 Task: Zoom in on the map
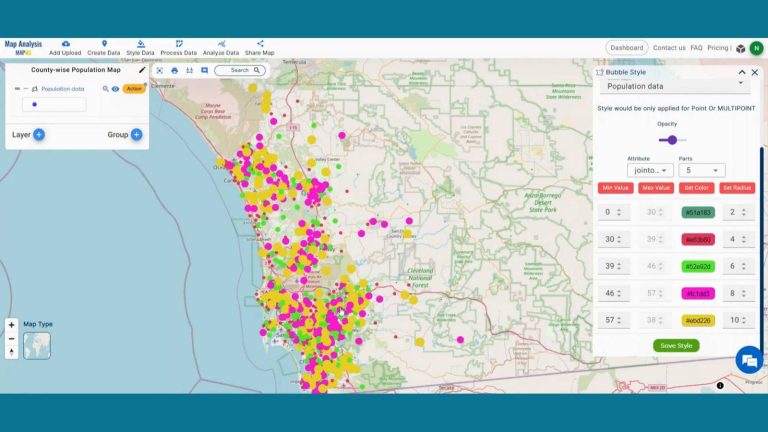point(12,325)
